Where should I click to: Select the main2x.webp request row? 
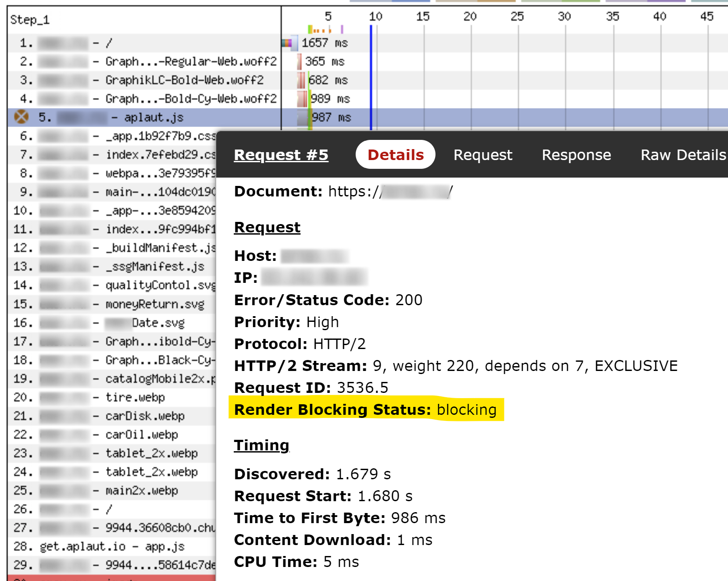coord(141,490)
